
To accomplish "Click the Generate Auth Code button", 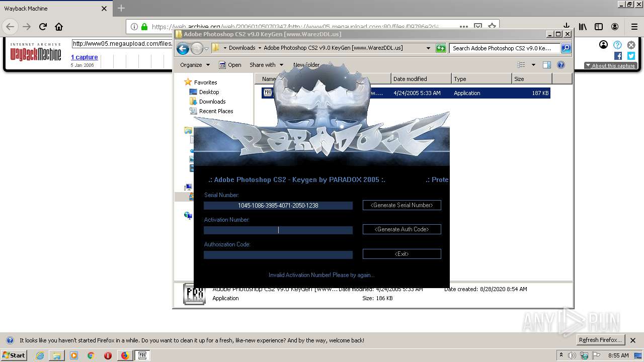I will click(401, 229).
